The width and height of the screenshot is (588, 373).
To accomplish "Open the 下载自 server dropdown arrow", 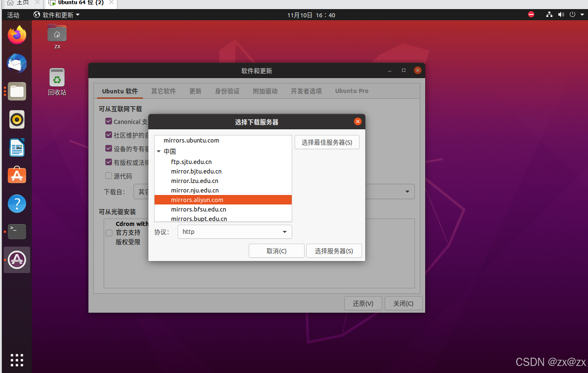I will tap(407, 192).
